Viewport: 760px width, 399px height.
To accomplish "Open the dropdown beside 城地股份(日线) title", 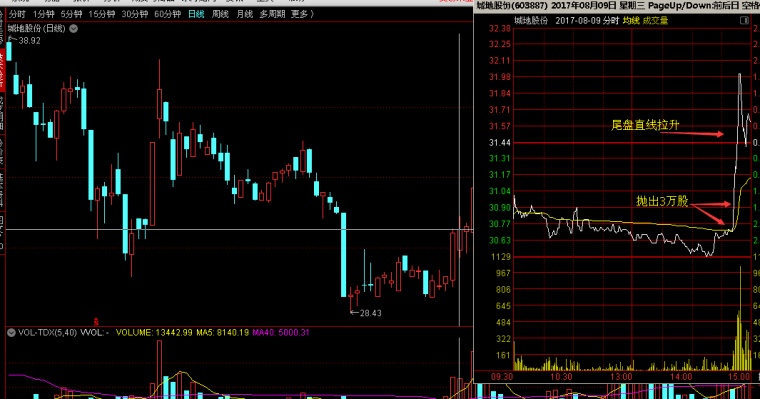I will 73,29.
